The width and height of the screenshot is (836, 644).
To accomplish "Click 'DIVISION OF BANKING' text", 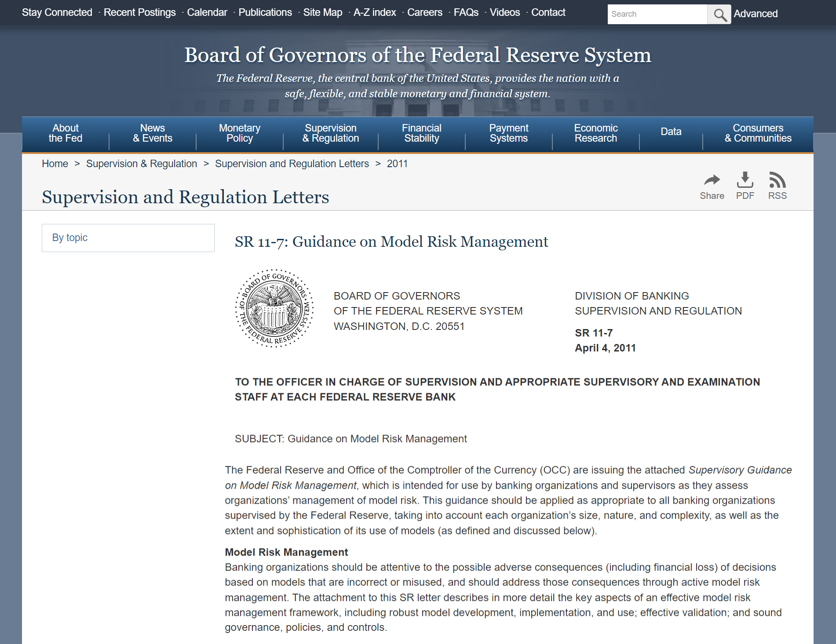I will [x=632, y=296].
